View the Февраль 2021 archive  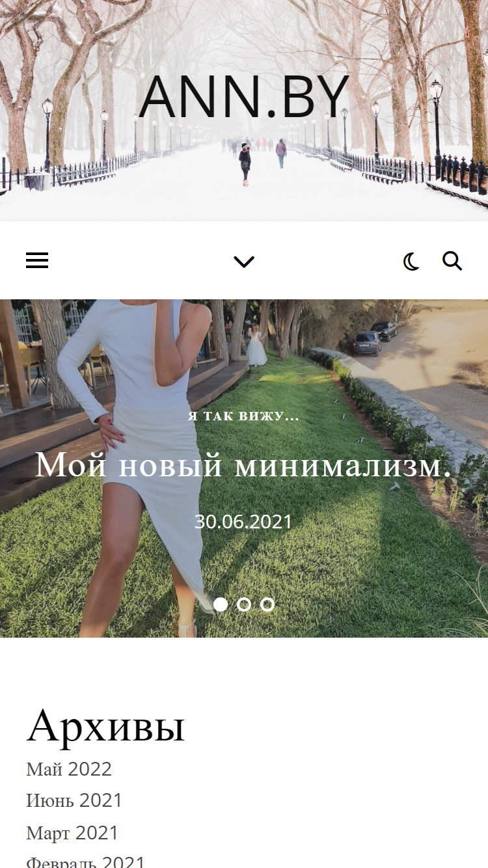[x=85, y=862]
